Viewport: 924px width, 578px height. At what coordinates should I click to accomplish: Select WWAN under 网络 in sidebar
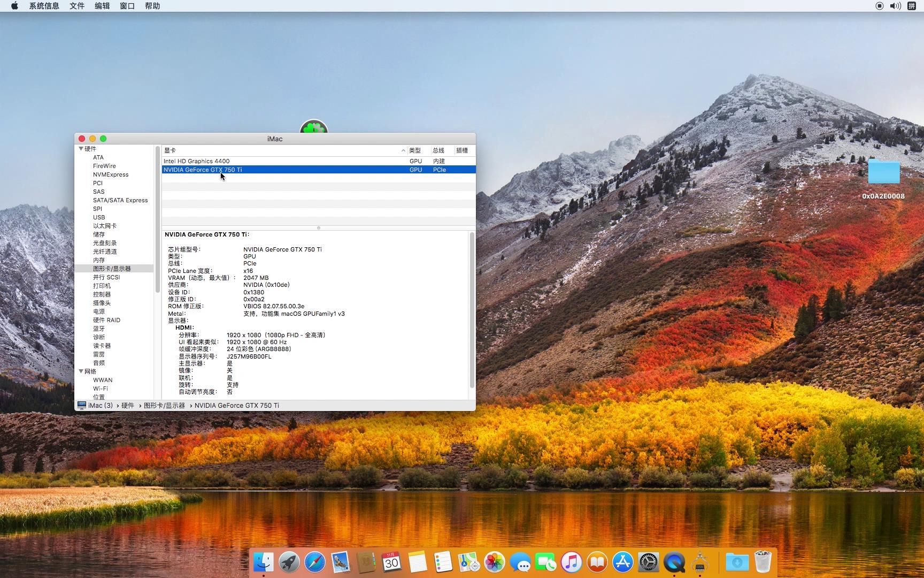point(103,380)
